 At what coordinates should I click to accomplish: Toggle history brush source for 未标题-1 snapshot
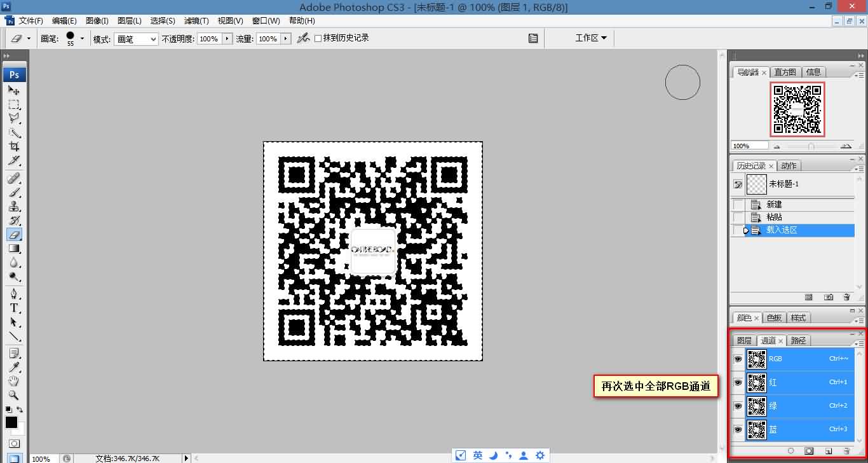click(738, 184)
